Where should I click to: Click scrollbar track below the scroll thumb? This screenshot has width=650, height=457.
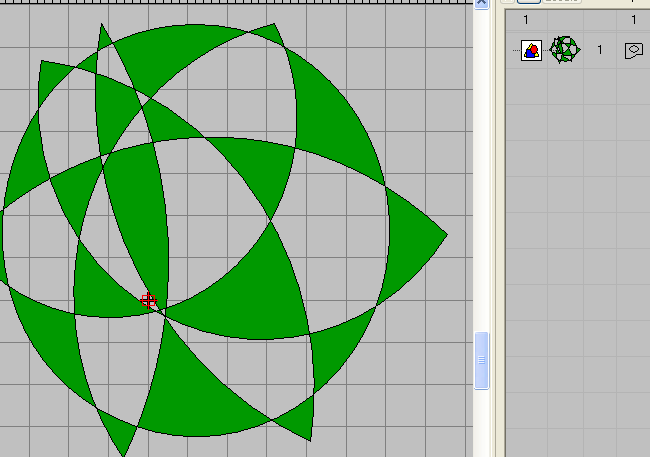pos(481,420)
